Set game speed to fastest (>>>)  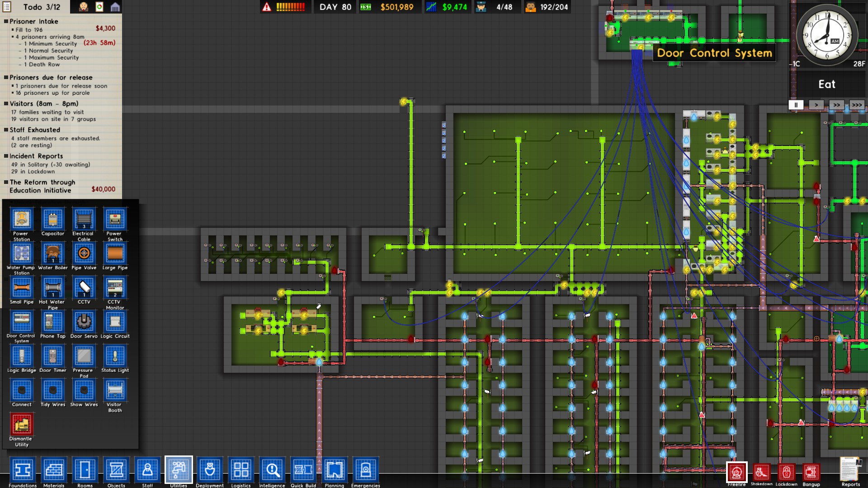pyautogui.click(x=857, y=105)
